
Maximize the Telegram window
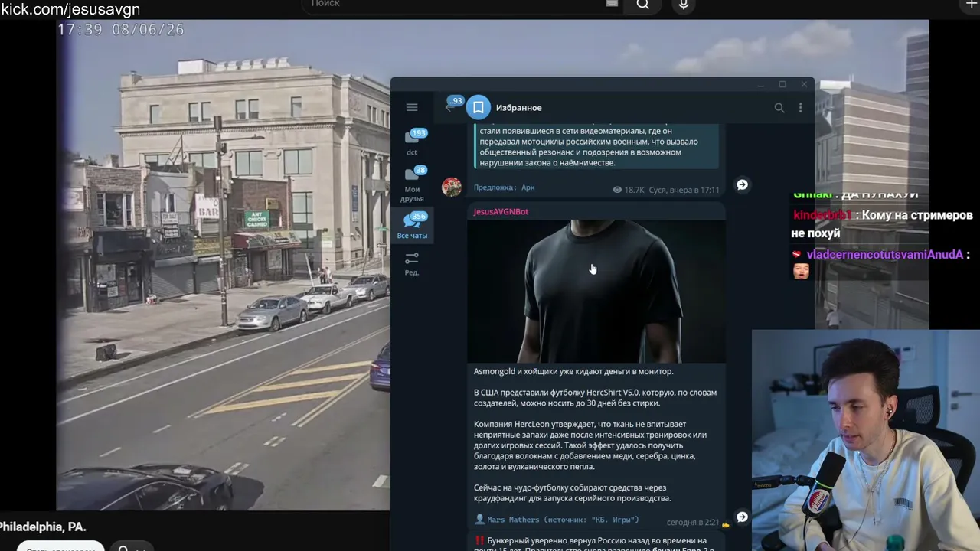782,84
